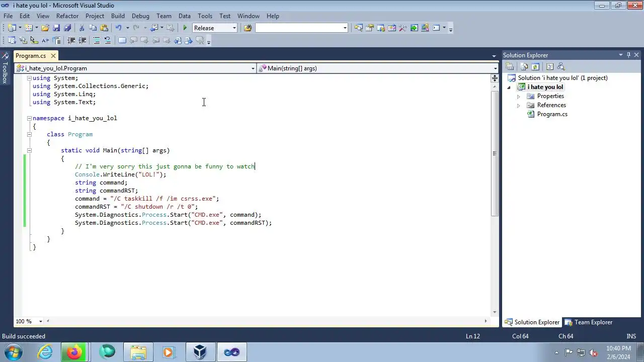Open the i_hate_you_lol.Program class dropdown

tap(253, 68)
